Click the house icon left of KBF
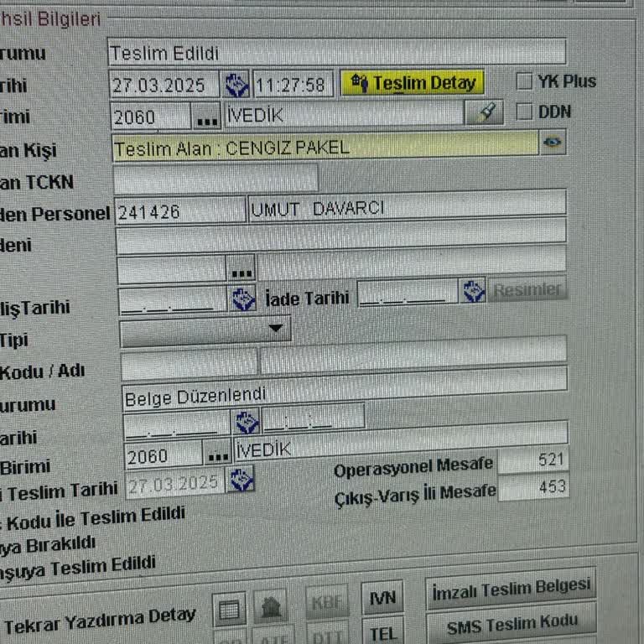 pyautogui.click(x=270, y=606)
